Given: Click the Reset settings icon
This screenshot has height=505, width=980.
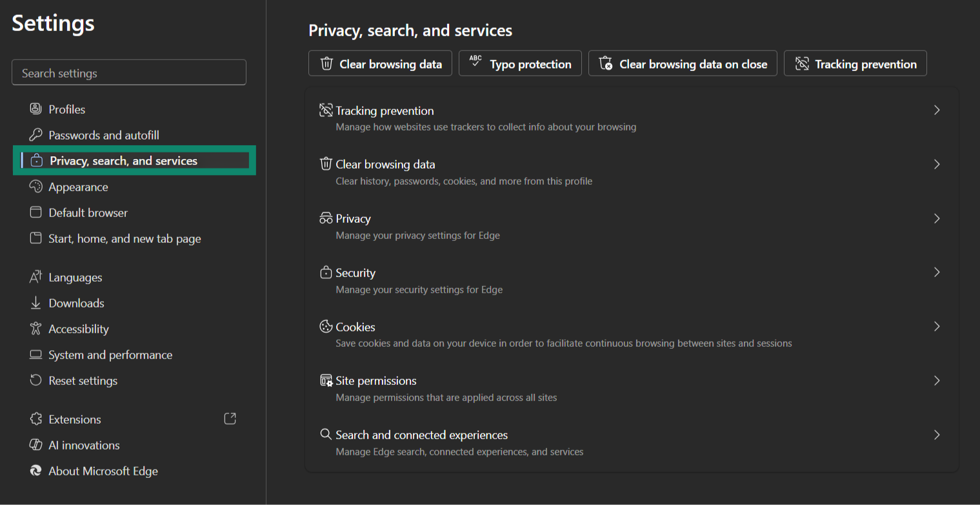Looking at the screenshot, I should click(x=35, y=380).
